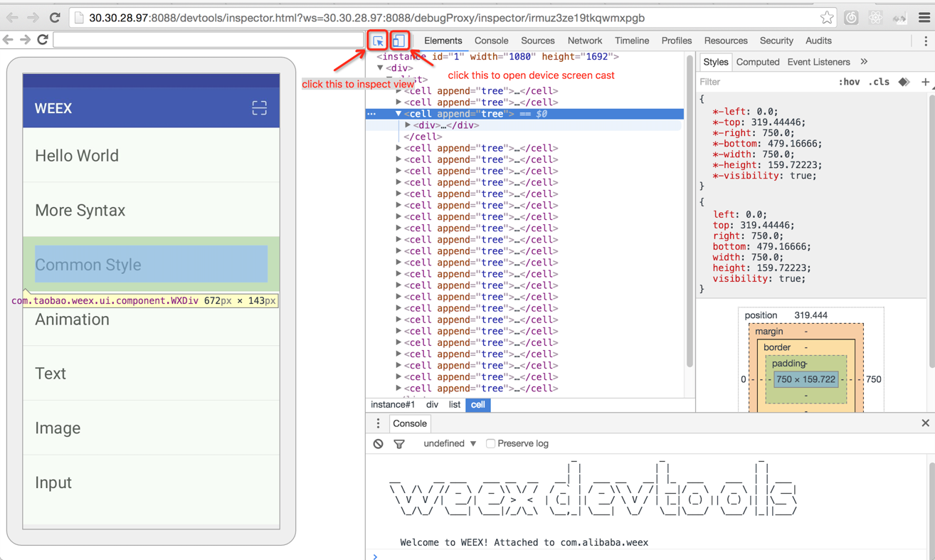This screenshot has height=560, width=935.
Task: Select Console drawer tab
Action: 410,423
